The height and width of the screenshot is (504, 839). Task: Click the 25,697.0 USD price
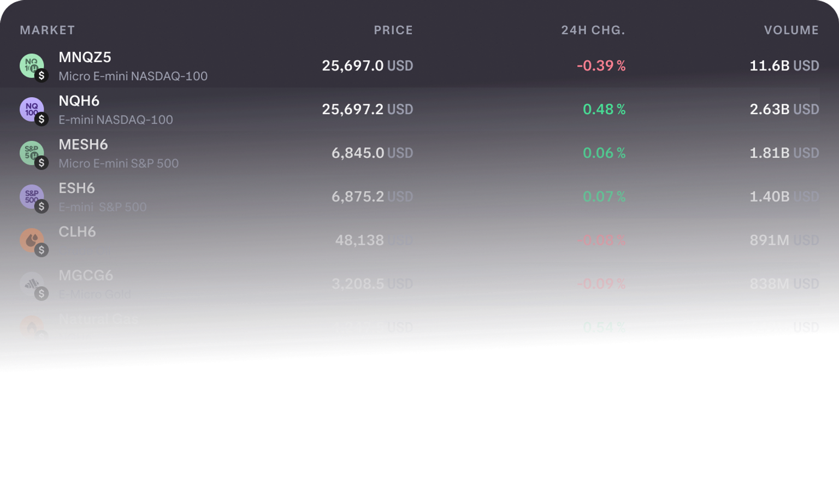[x=368, y=66]
